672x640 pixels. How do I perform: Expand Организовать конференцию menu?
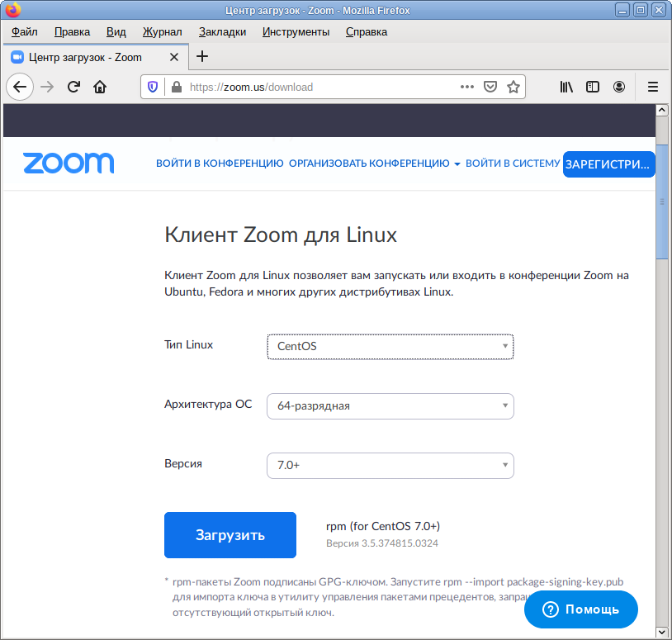[374, 164]
